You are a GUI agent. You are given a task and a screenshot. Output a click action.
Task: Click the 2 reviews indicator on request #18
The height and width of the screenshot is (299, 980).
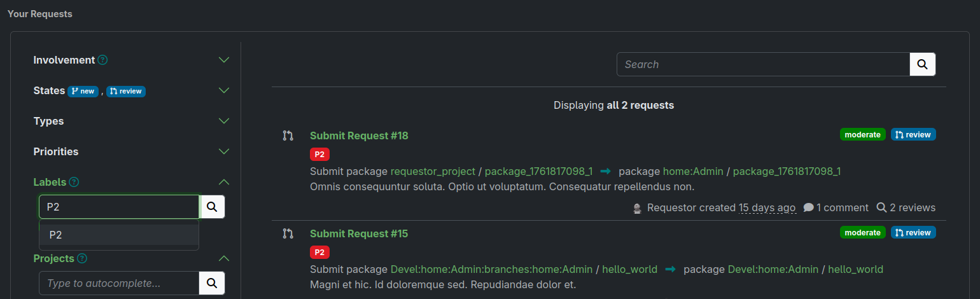pos(906,207)
